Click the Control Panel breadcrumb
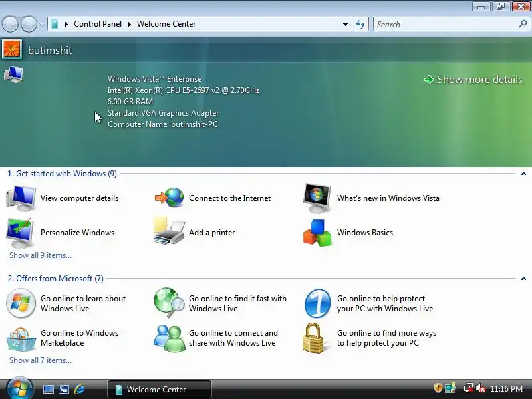The height and width of the screenshot is (399, 532). pos(98,24)
